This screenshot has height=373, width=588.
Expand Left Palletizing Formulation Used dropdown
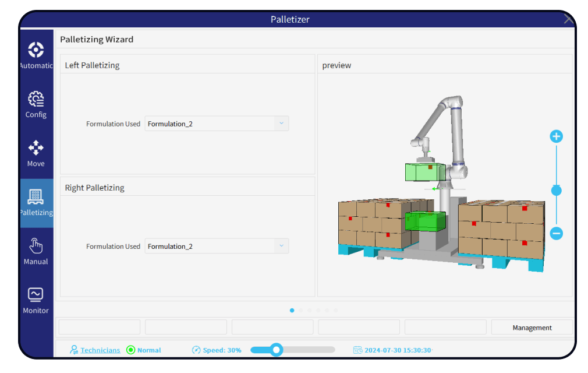tap(281, 124)
